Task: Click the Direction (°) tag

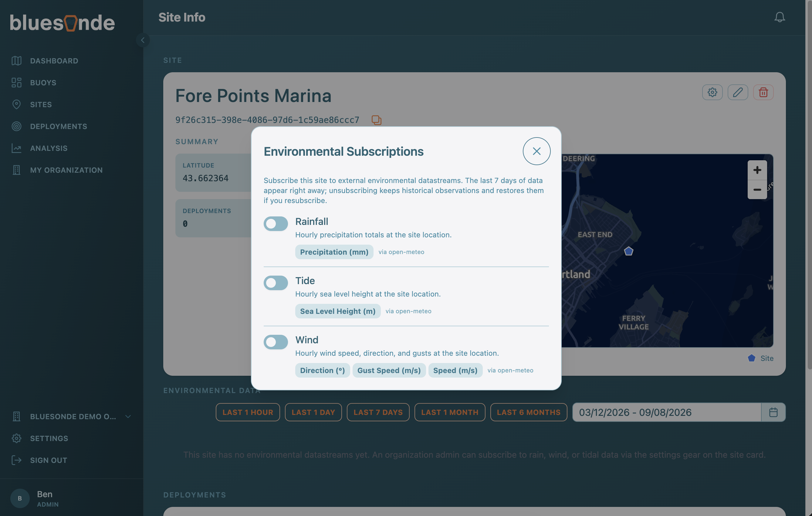Action: coord(322,370)
